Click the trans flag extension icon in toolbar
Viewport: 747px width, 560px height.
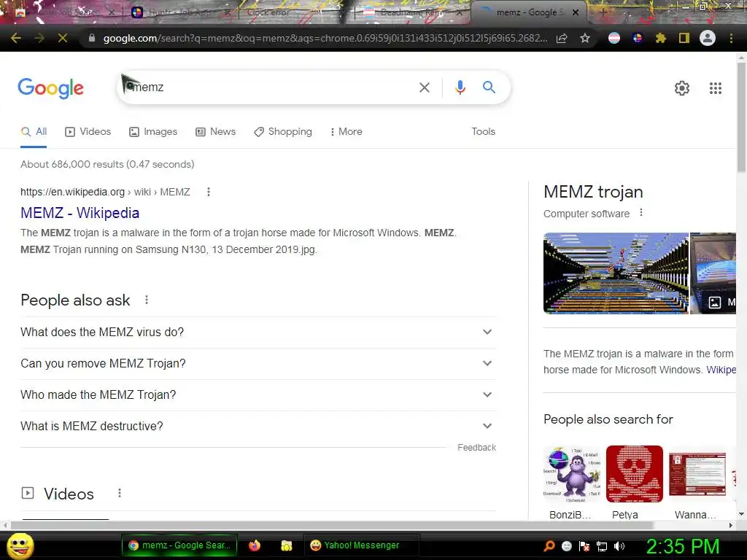pyautogui.click(x=614, y=38)
